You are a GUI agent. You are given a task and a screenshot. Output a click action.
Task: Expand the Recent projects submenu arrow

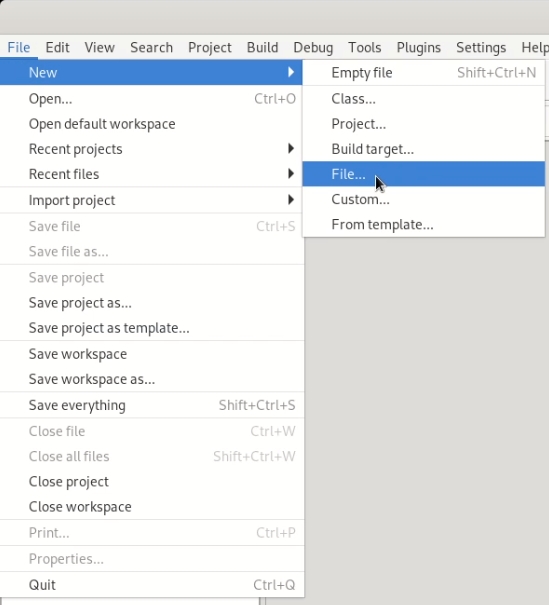(x=291, y=149)
